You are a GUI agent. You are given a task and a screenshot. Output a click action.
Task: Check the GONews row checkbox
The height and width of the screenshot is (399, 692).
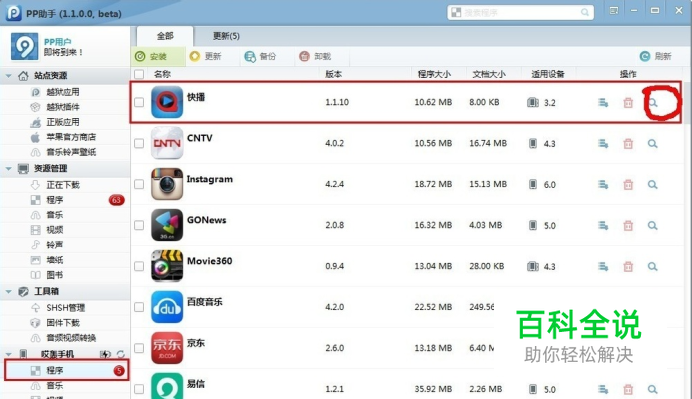139,225
